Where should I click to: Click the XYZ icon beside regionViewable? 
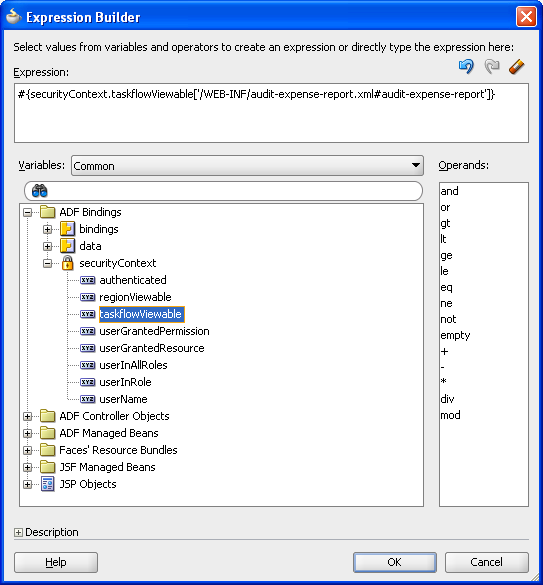88,297
